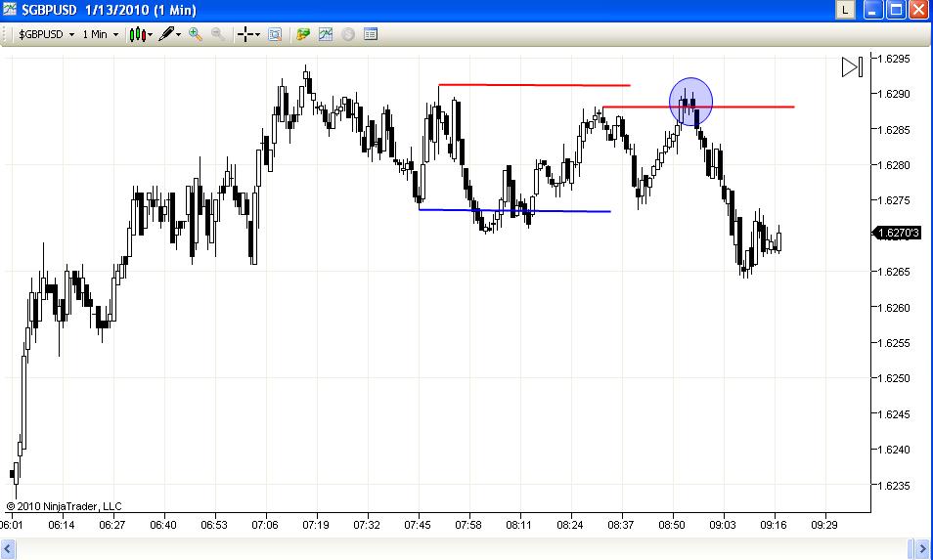
Task: Click the blue circle drawing on chart
Action: tap(690, 102)
